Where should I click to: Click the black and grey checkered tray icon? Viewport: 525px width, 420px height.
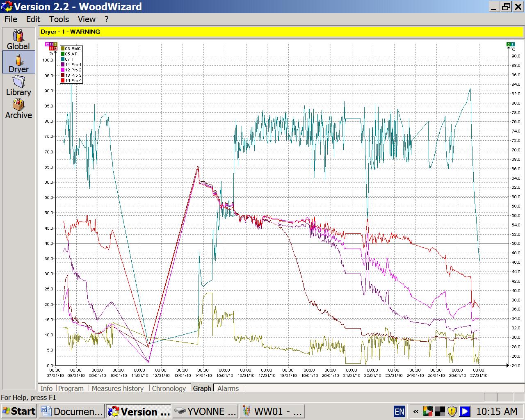440,411
